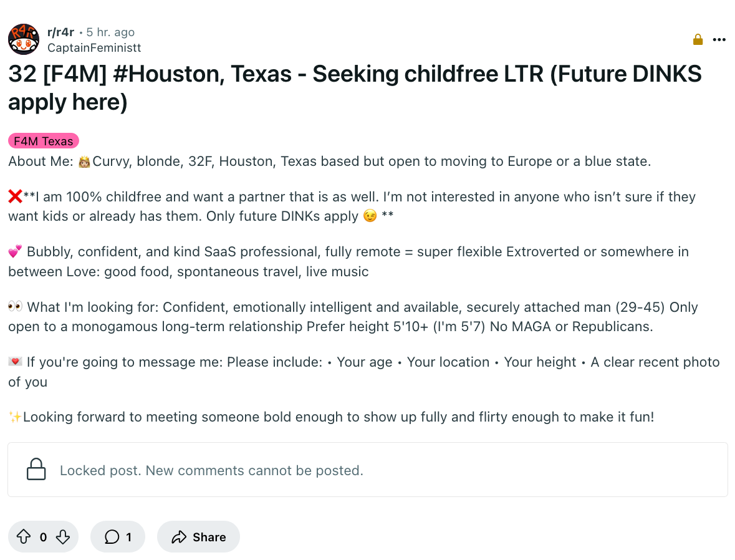735x560 pixels.
Task: Upvote the post
Action: pos(24,536)
